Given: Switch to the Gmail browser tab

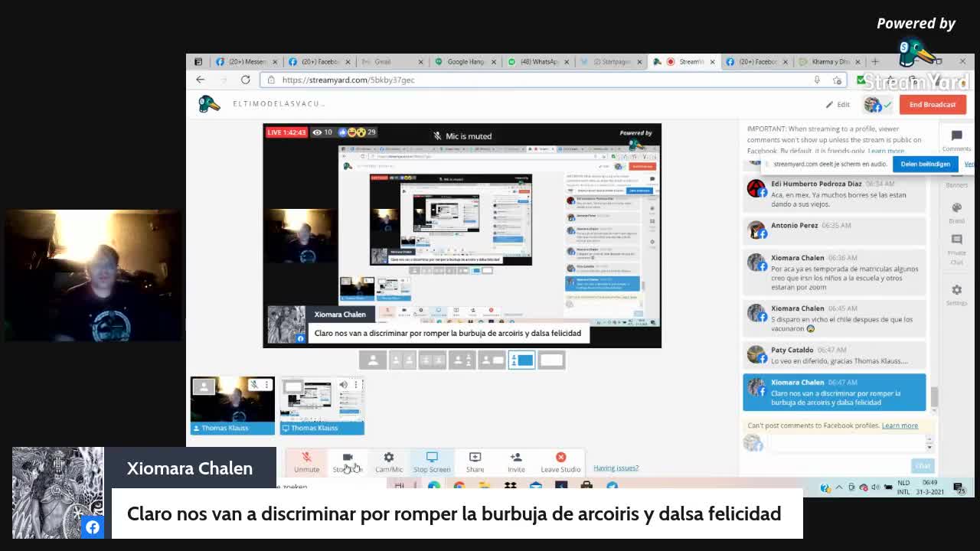Looking at the screenshot, I should [390, 62].
